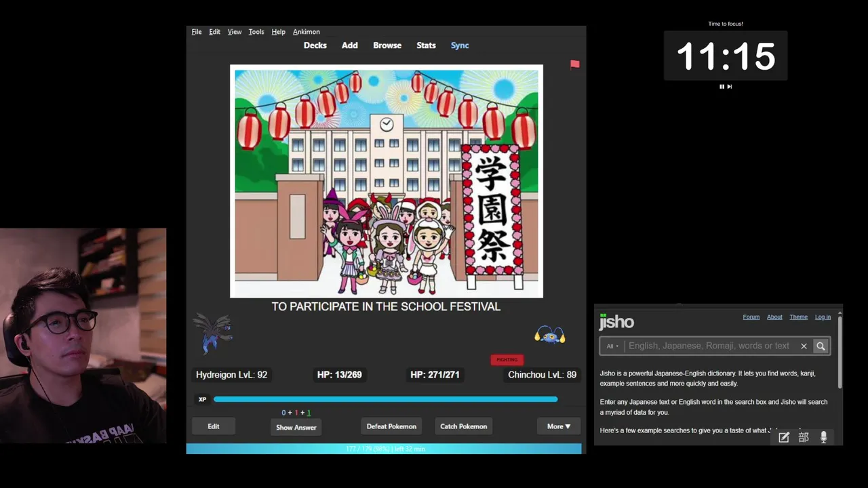
Task: Click the XP label icon
Action: [x=202, y=399]
